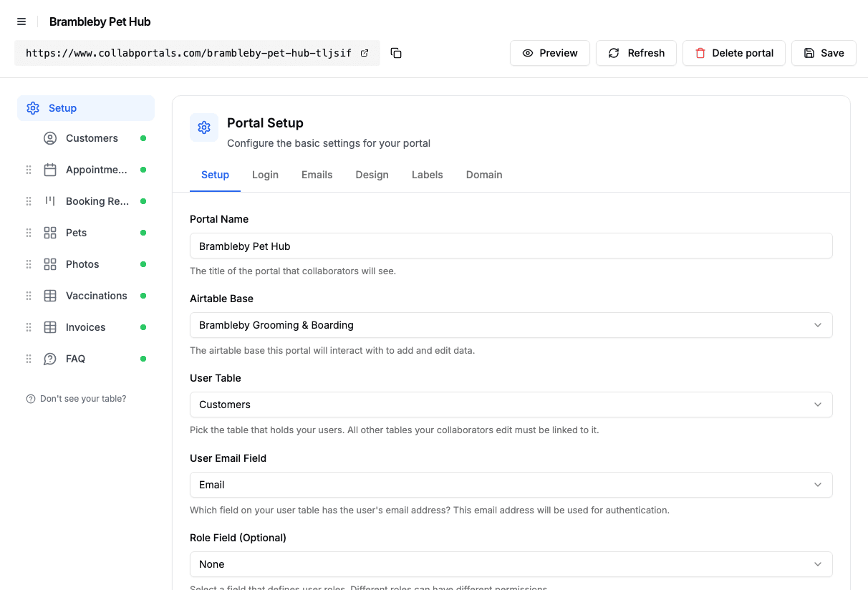Click the FAQ chat-question icon
This screenshot has width=868, height=590.
[50, 359]
